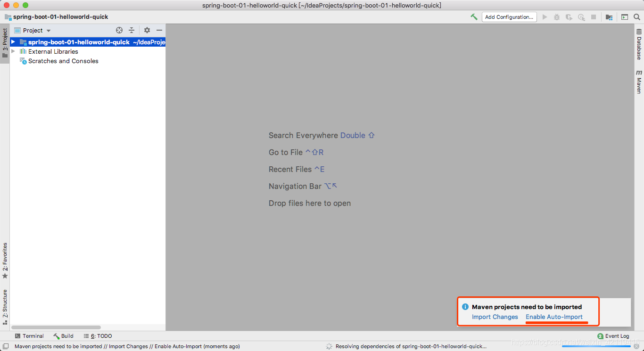
Task: Click the Run play icon
Action: [545, 17]
